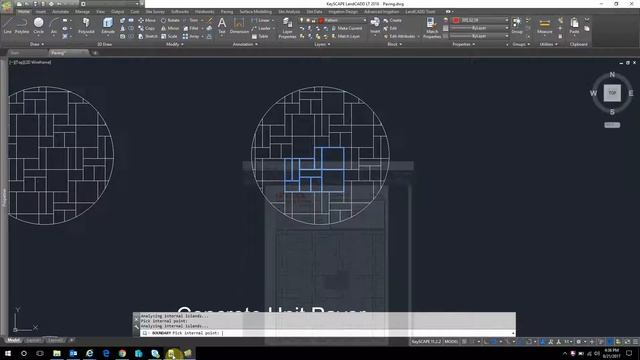
Task: Select the Group tool
Action: pos(517,25)
